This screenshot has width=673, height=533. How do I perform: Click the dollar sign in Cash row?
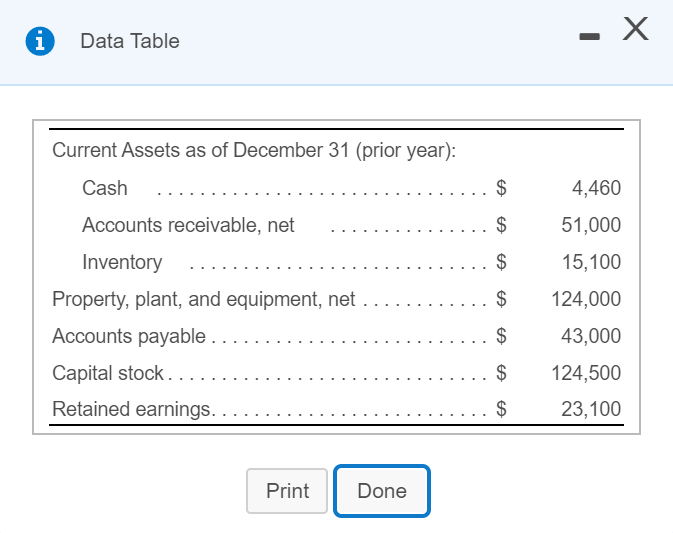501,188
